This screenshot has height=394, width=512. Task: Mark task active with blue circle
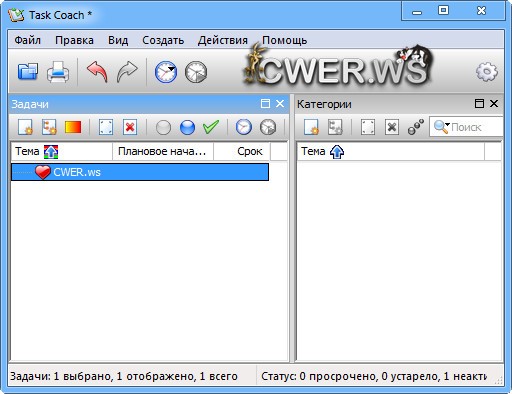(187, 127)
